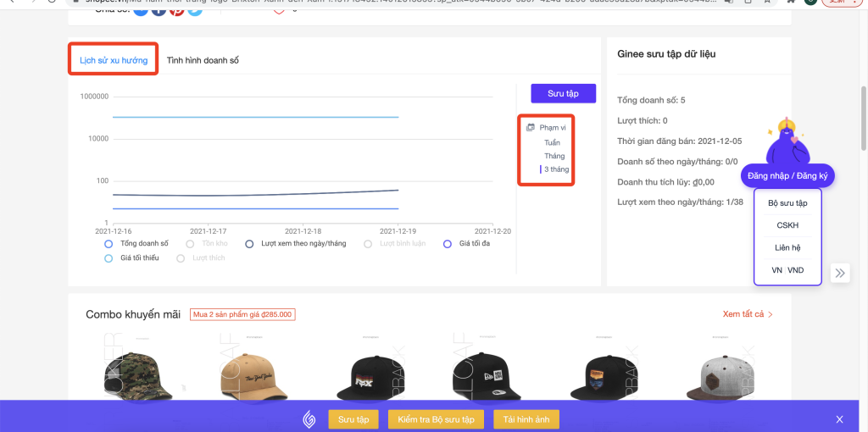Click Doanh số theo ngày/tháng: 0/0 text
This screenshot has height=432, width=868.
click(x=677, y=162)
